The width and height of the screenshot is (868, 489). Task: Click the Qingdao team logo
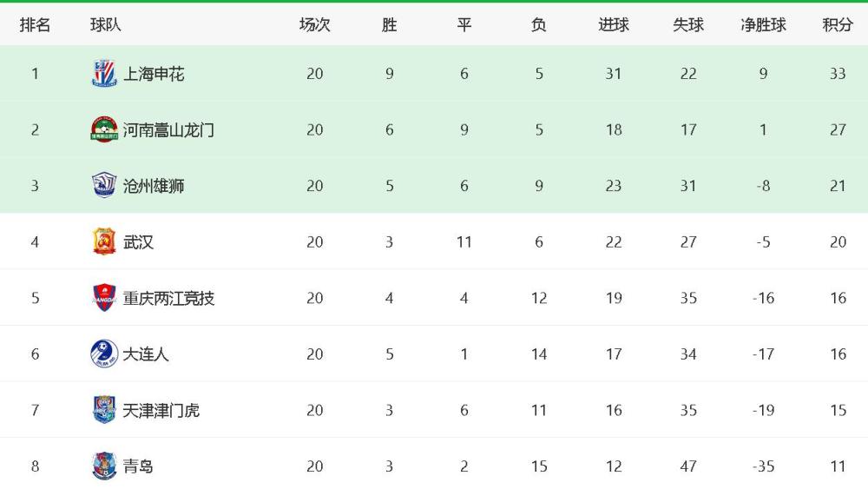[104, 466]
